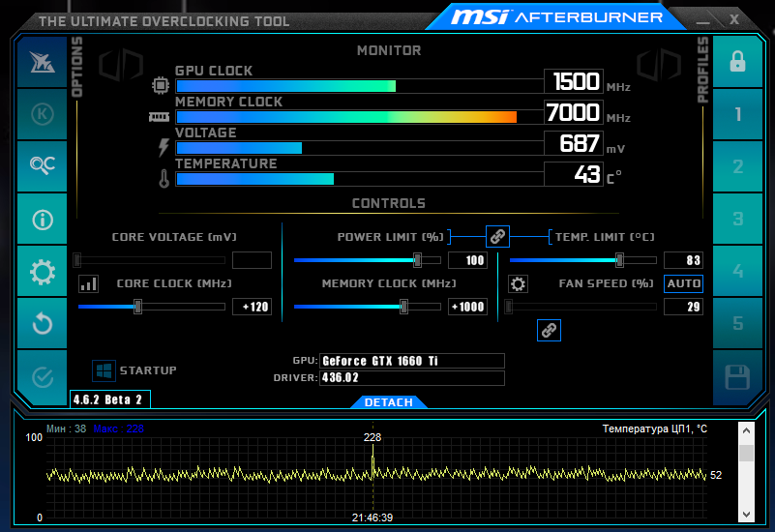Click the Fan Speed slider handle

point(509,307)
